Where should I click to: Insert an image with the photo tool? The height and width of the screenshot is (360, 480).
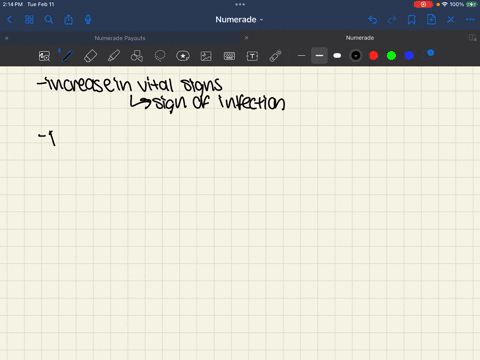[206, 56]
